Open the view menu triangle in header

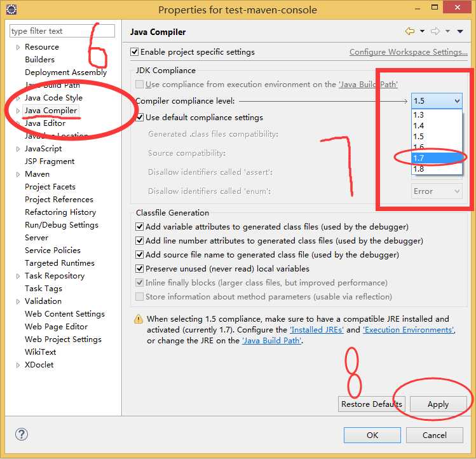pos(460,31)
